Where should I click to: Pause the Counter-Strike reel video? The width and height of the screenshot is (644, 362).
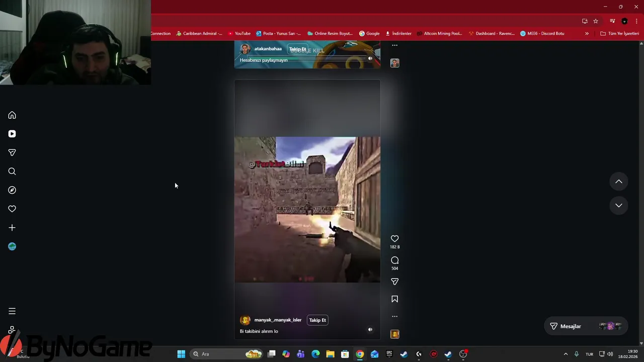[307, 210]
